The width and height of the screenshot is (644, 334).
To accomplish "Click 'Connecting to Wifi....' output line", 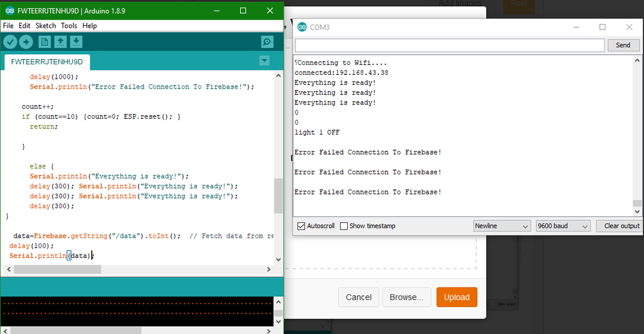I will tap(341, 63).
